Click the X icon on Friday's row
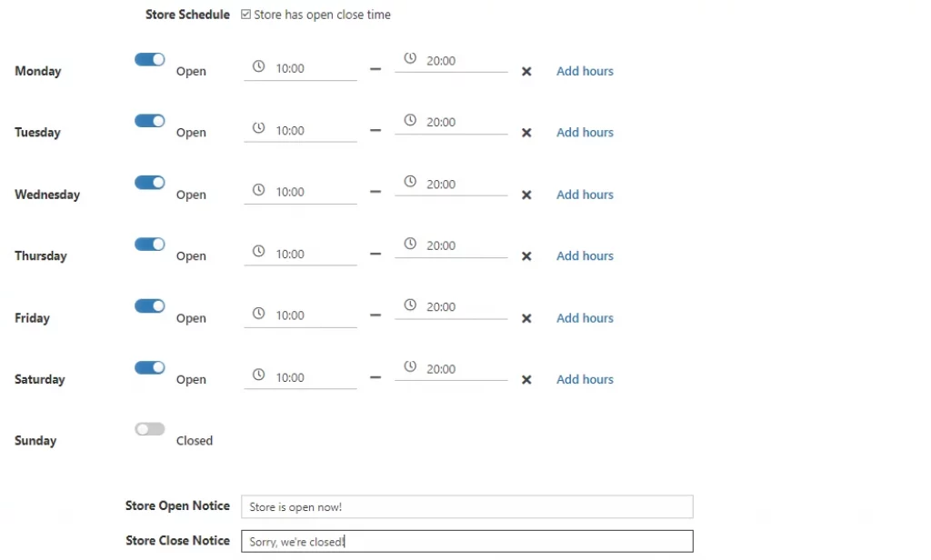Screen dimensions: 931x560 coord(526,319)
